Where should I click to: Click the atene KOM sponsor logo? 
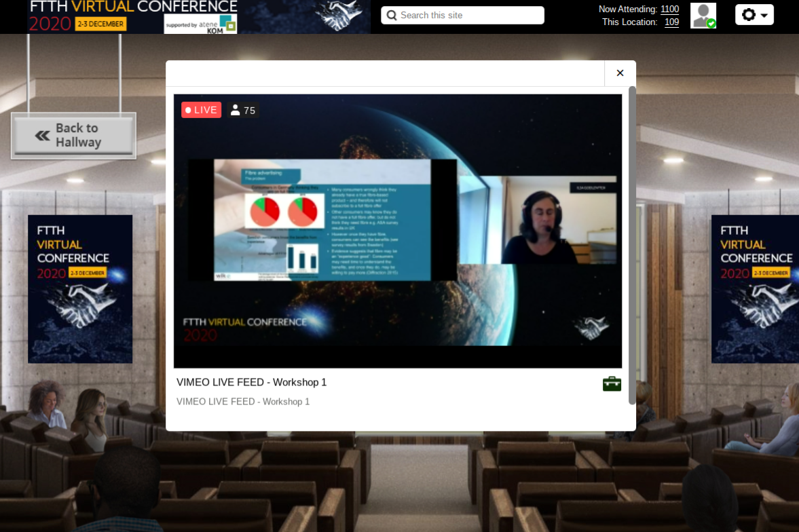click(x=200, y=24)
